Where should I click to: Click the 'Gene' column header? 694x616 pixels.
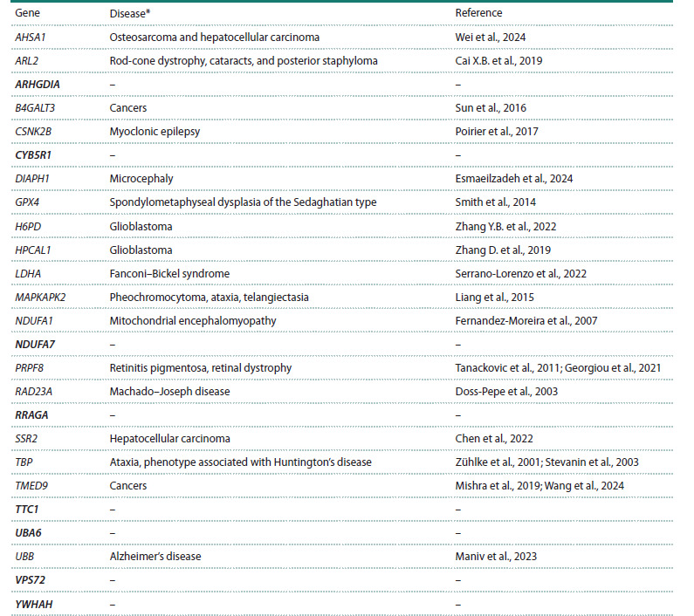(x=27, y=13)
